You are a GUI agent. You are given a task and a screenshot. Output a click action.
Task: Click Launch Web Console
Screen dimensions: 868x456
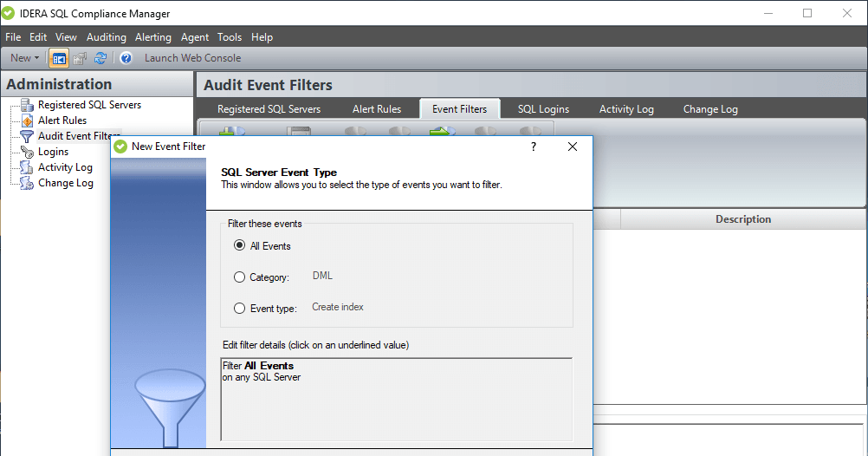click(x=192, y=57)
